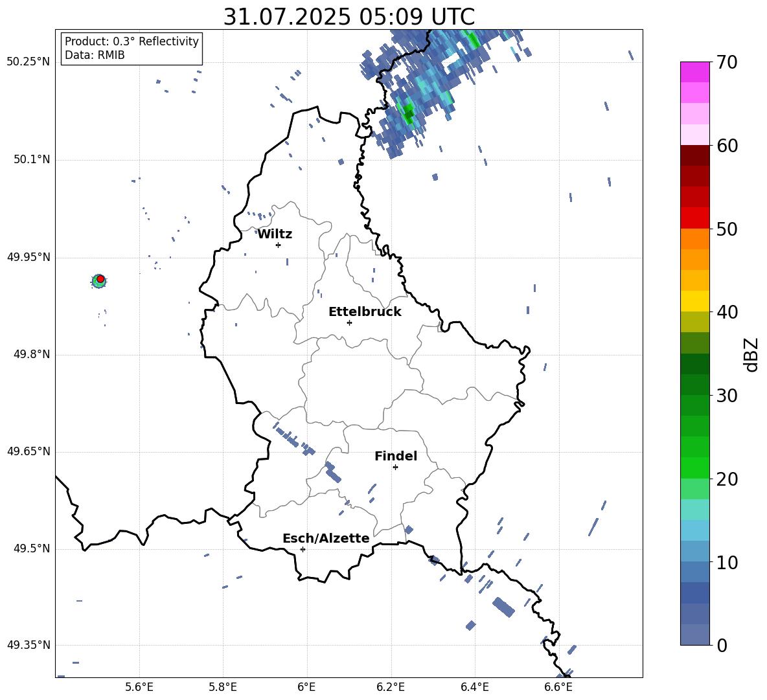Click the dark green swatch just above 30
Screen dimensions: 767x700
pos(694,385)
